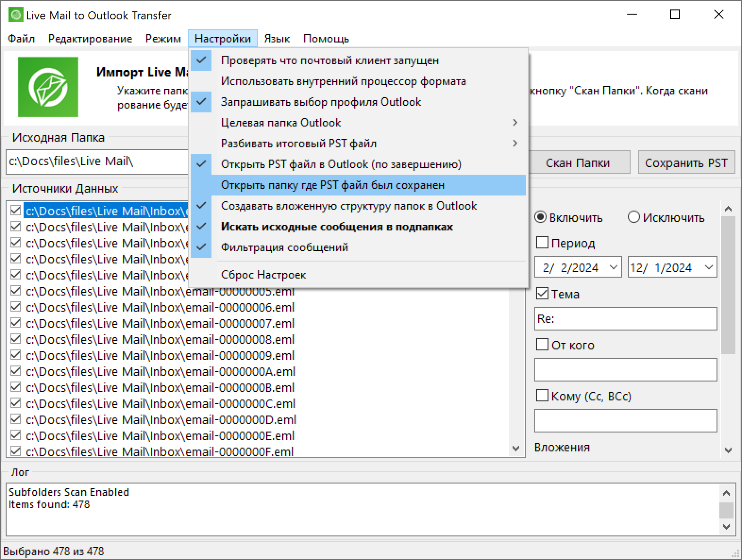Select the email-0000000C.eml row text
The image size is (742, 560).
pos(160,404)
